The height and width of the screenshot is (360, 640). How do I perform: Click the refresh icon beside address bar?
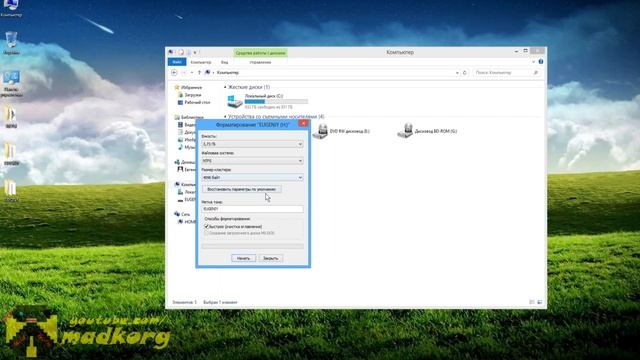click(464, 73)
